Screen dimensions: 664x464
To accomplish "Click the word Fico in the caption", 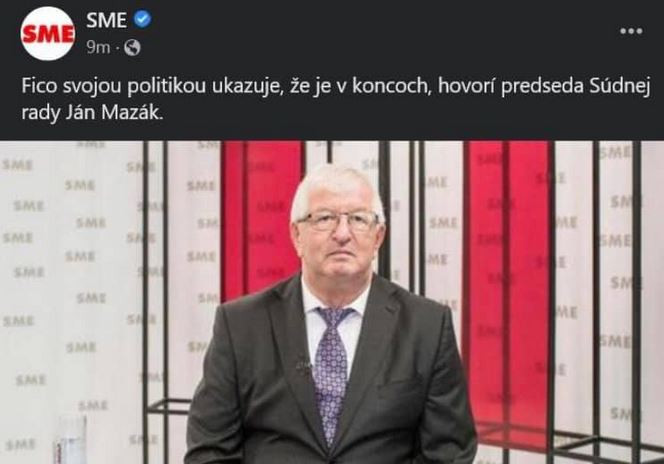I will 39,86.
